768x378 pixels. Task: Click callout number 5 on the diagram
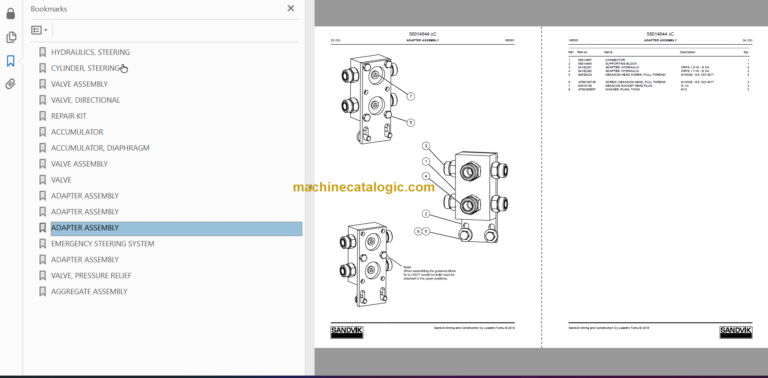point(411,122)
